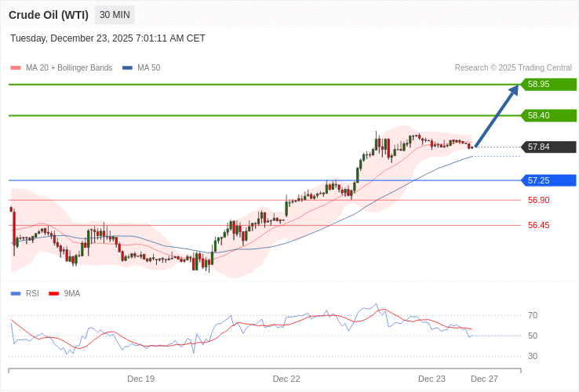Click Research © 2025 Trading Central text
This screenshot has height=392, width=579.
513,68
